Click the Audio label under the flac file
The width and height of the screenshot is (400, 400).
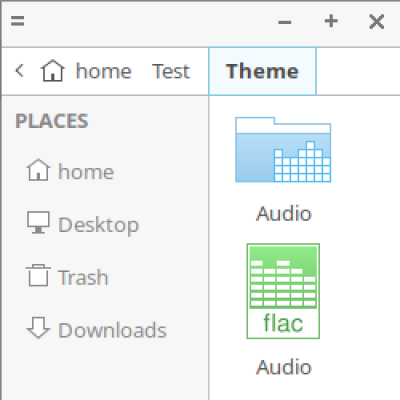coord(284,367)
